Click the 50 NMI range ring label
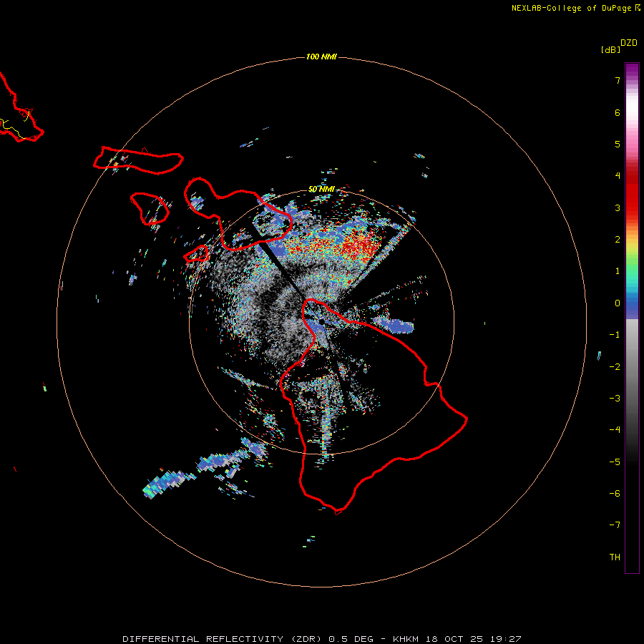This screenshot has width=644, height=644. tap(321, 190)
